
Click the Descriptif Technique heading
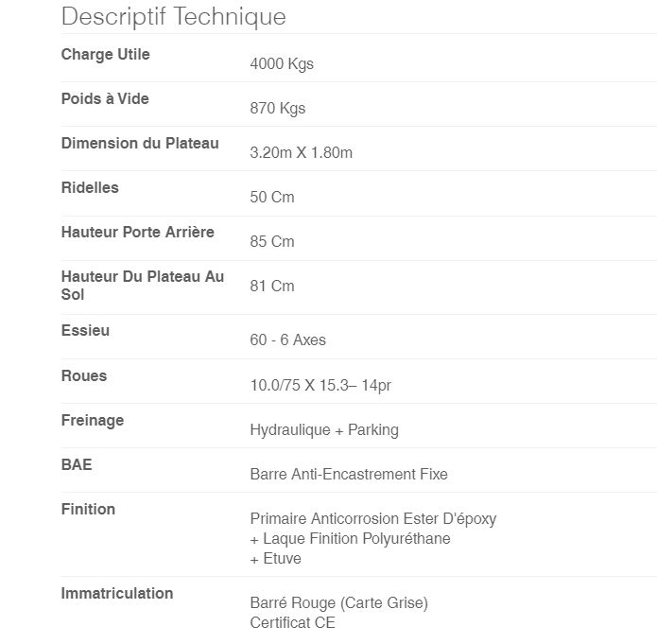coord(173,16)
